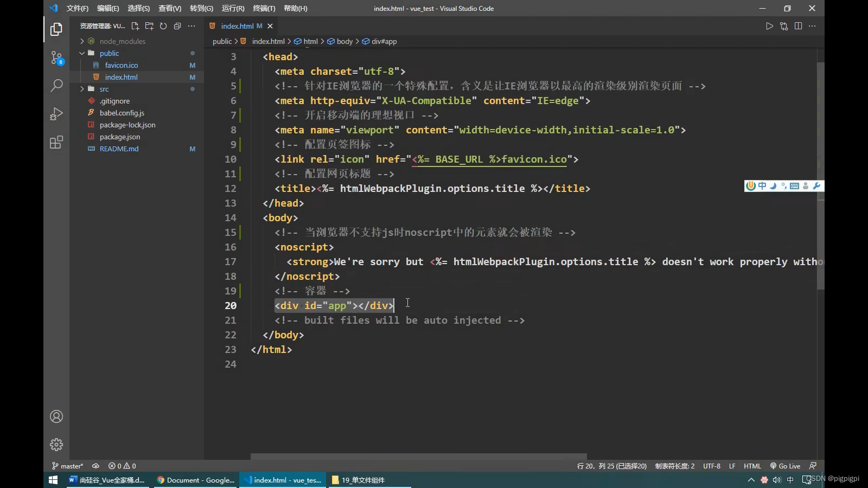Viewport: 868px width, 488px height.
Task: Open babel.config.js file
Action: (x=136, y=113)
